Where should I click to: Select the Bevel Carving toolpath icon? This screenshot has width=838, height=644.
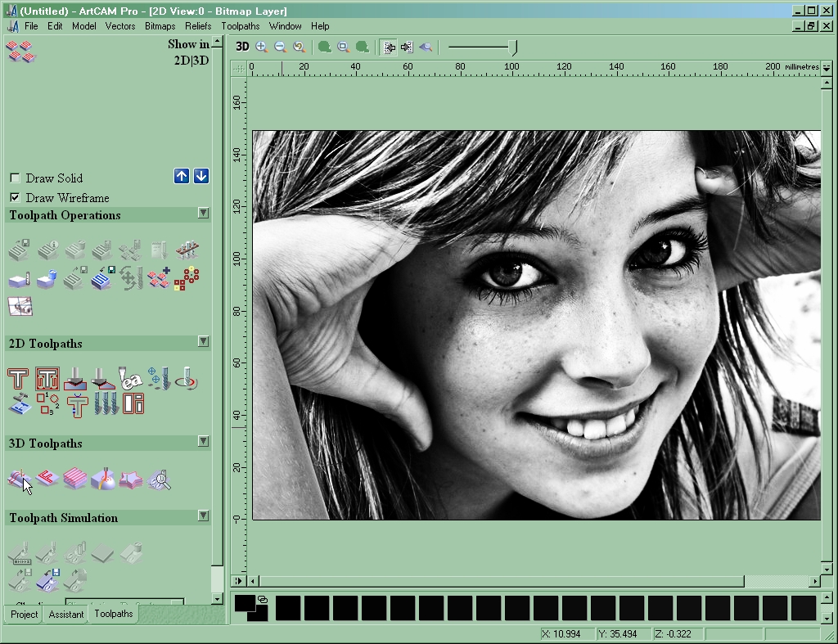[x=102, y=378]
